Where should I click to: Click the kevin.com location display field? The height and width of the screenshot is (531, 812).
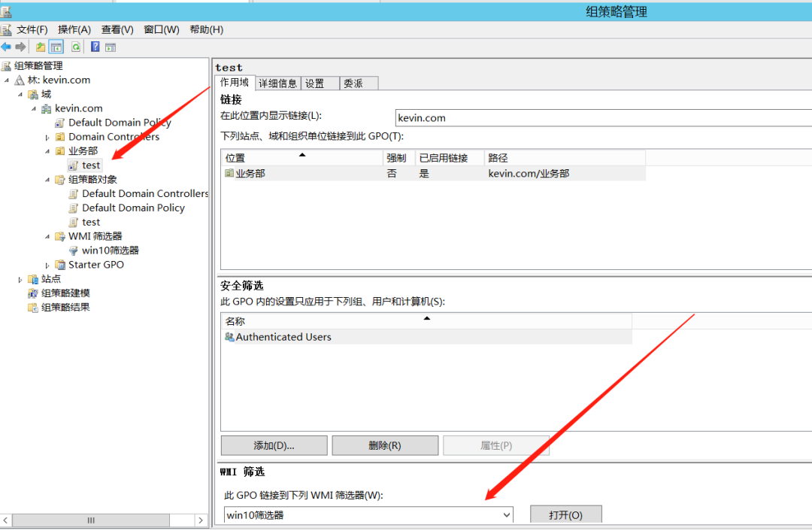click(x=603, y=117)
